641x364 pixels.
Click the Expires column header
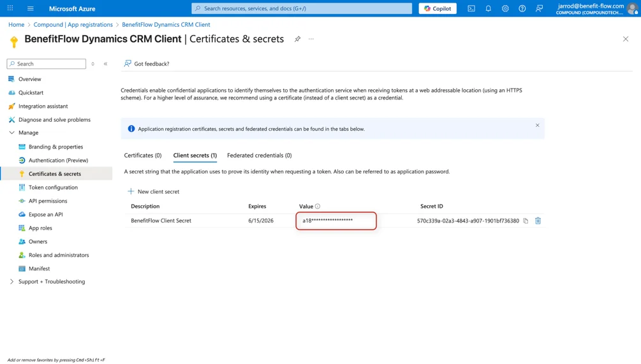(x=257, y=207)
